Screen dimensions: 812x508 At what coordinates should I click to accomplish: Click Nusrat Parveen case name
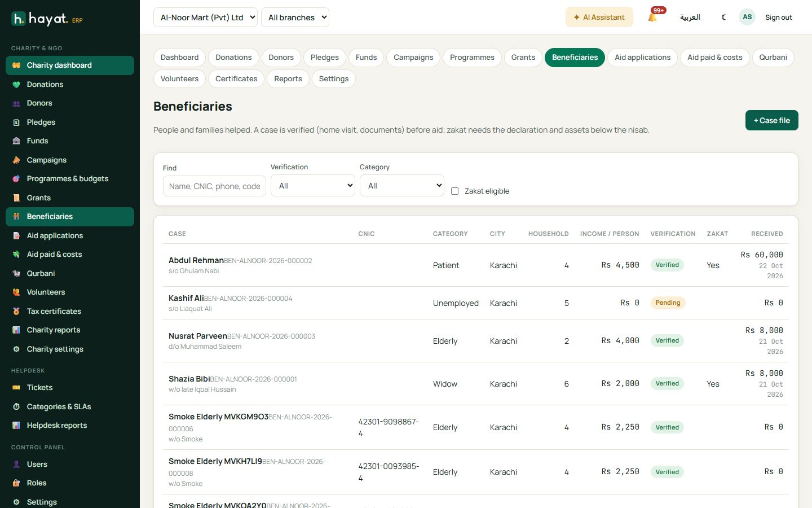pos(197,336)
